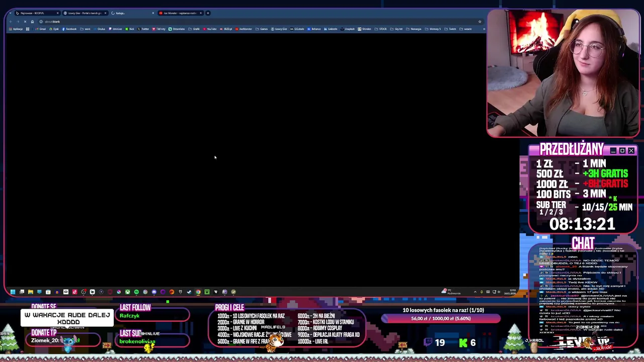Expand the work bookmarks folder
The height and width of the screenshot is (362, 644).
[85, 29]
